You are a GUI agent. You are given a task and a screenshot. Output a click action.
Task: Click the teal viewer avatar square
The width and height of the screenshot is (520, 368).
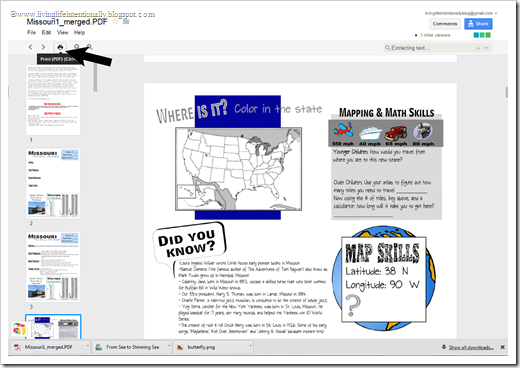(x=476, y=35)
